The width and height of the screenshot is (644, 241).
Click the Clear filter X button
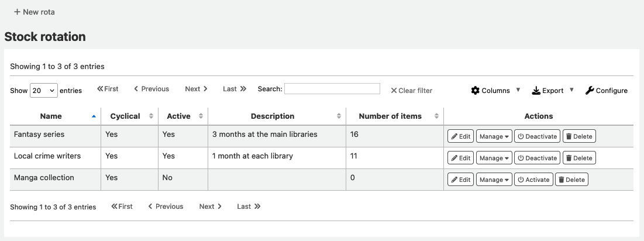(412, 91)
